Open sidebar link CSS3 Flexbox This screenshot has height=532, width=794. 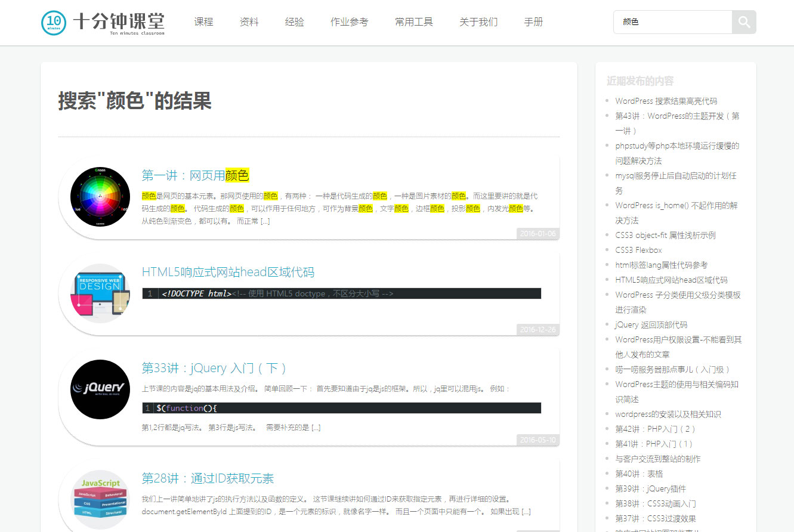638,250
